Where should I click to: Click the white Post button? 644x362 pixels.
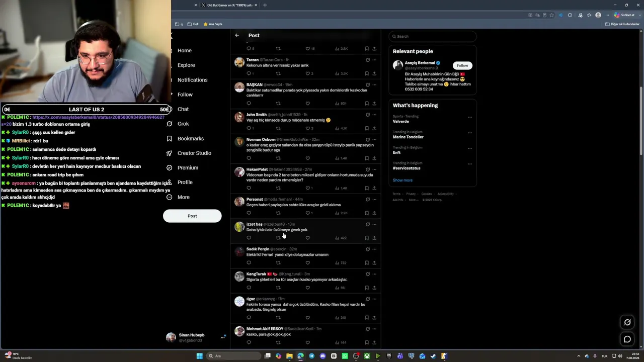tap(192, 216)
